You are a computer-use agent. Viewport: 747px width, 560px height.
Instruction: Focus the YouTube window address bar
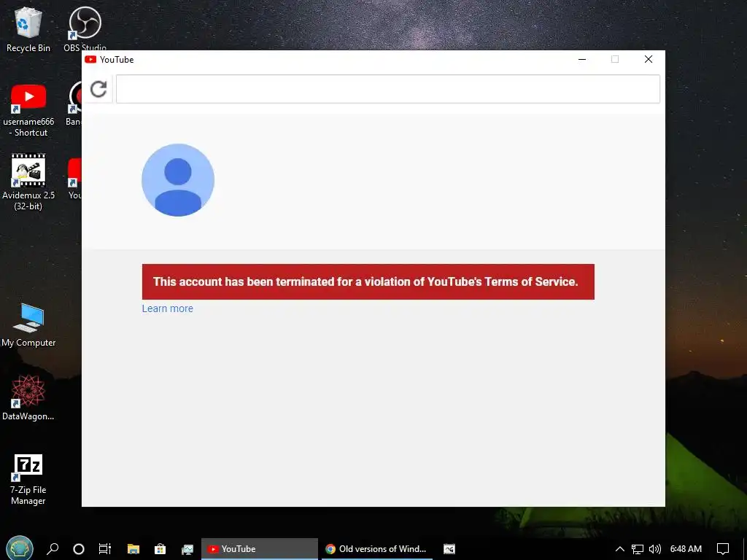388,89
